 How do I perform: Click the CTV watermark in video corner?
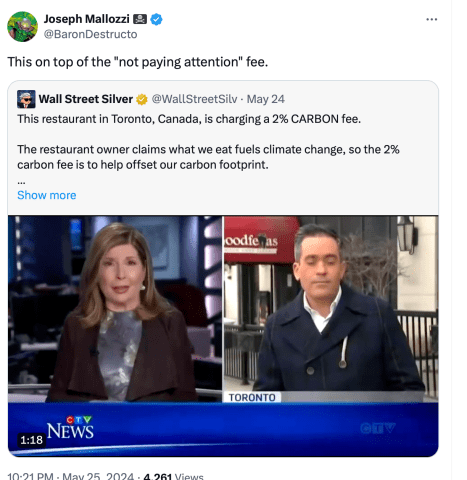[x=378, y=428]
